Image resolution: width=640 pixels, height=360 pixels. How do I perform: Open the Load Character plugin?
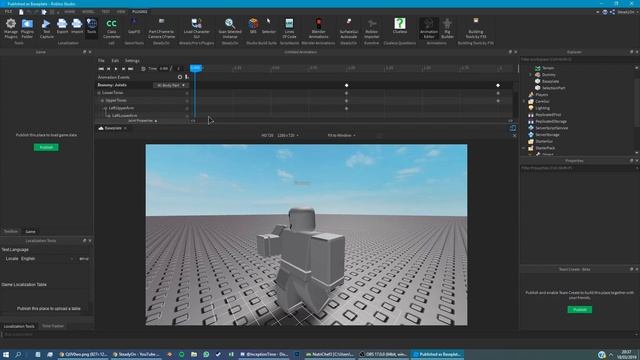click(196, 28)
